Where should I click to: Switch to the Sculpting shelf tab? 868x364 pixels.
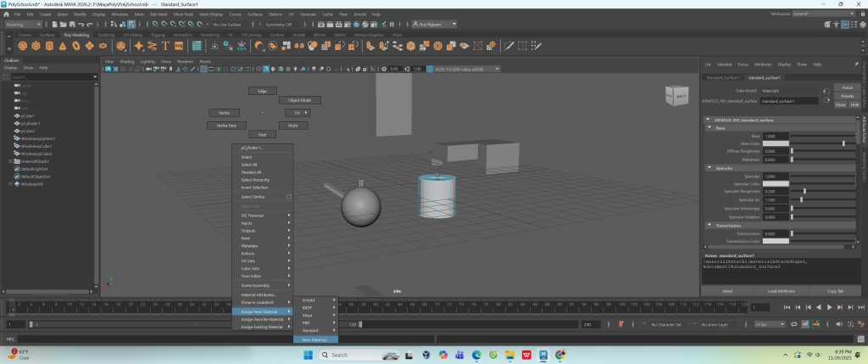[105, 35]
